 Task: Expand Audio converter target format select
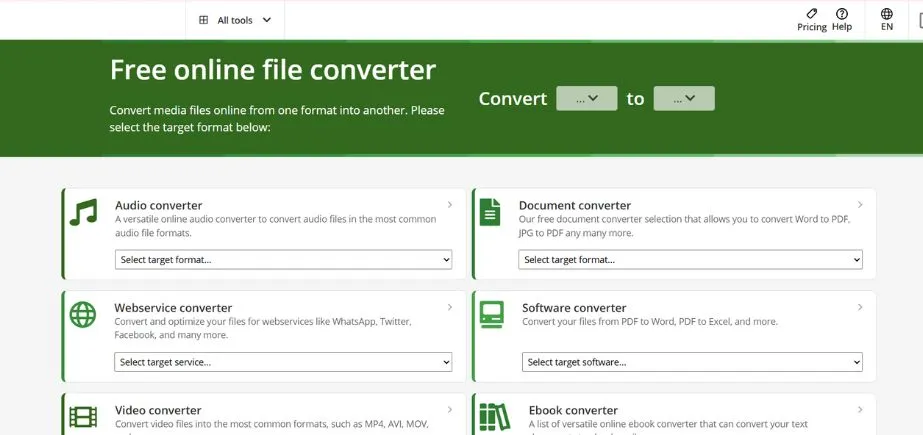click(283, 260)
